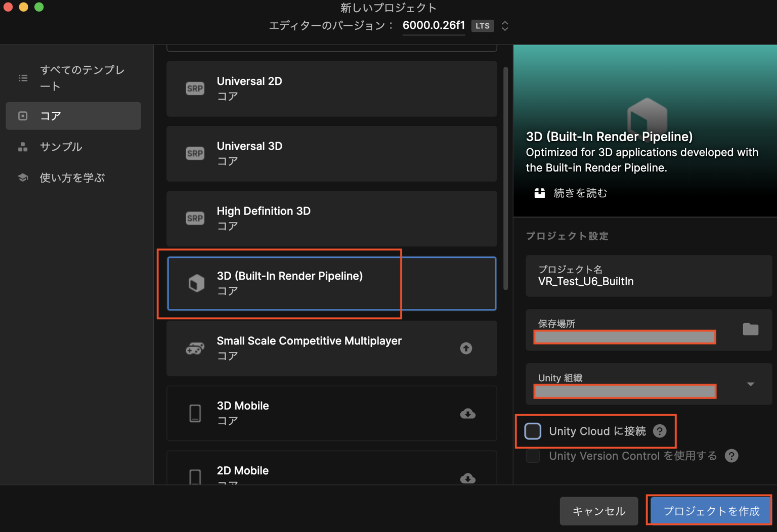Click the upload arrow on the Multiplayer template

pyautogui.click(x=466, y=348)
